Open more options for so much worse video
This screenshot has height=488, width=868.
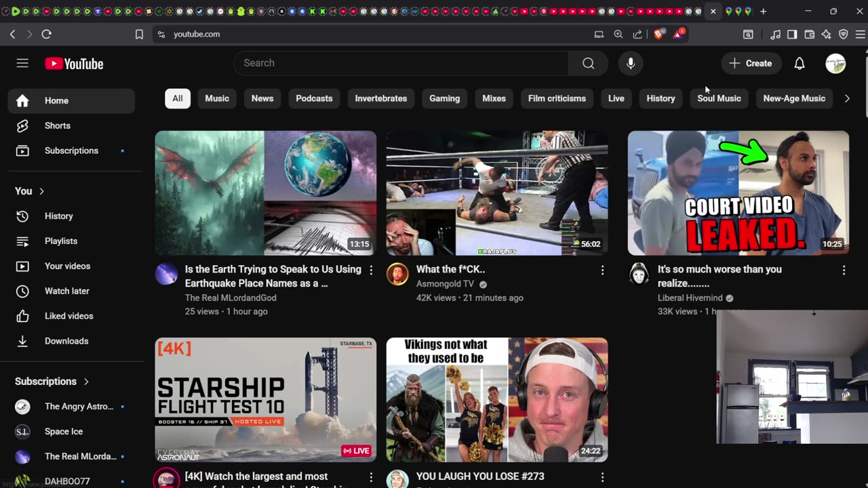[844, 270]
